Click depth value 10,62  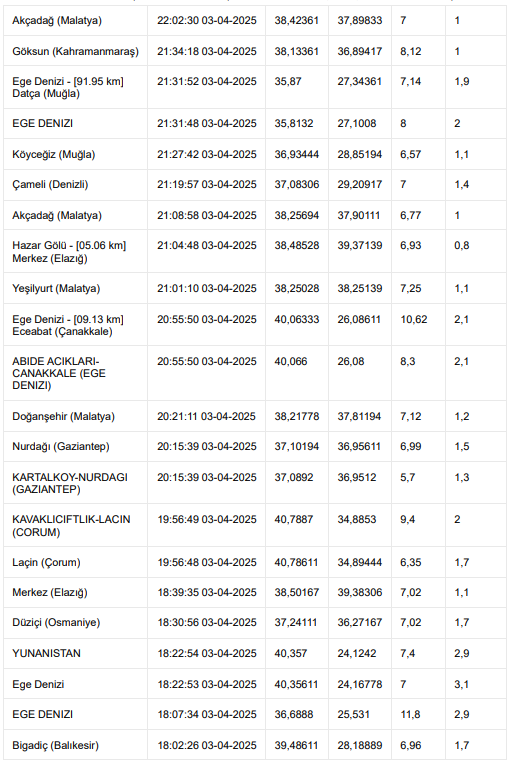tap(414, 319)
